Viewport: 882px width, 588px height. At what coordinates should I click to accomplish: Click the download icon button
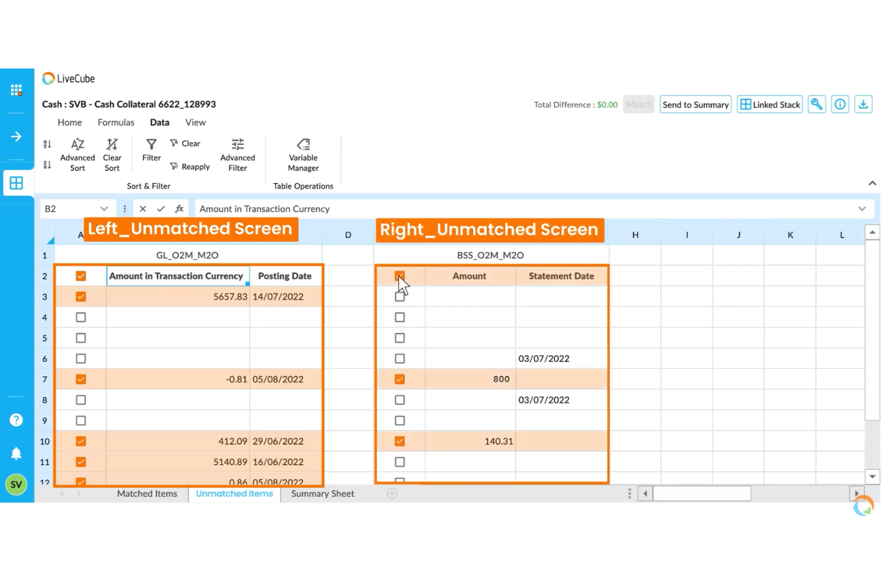[x=863, y=104]
